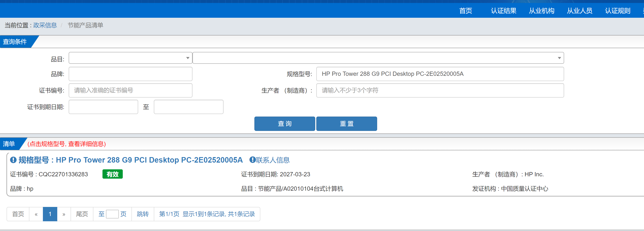Viewport: 644px width, 231px height.
Task: Click the 重置 reset button
Action: 347,124
